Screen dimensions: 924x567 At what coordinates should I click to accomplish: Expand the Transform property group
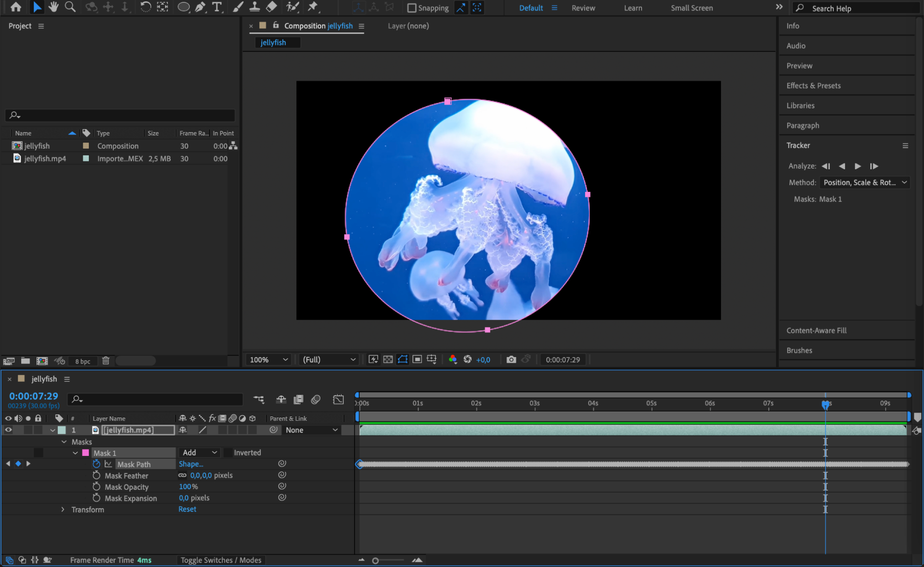[63, 510]
